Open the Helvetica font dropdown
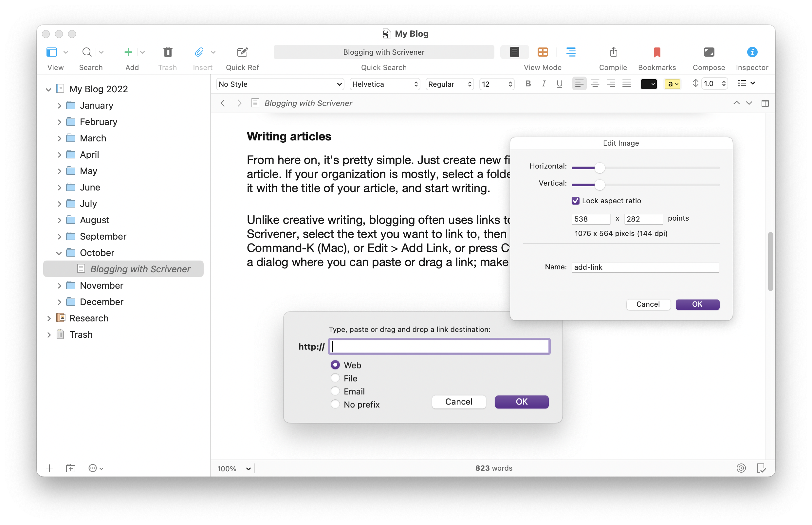Viewport: 812px width, 525px height. [x=384, y=84]
